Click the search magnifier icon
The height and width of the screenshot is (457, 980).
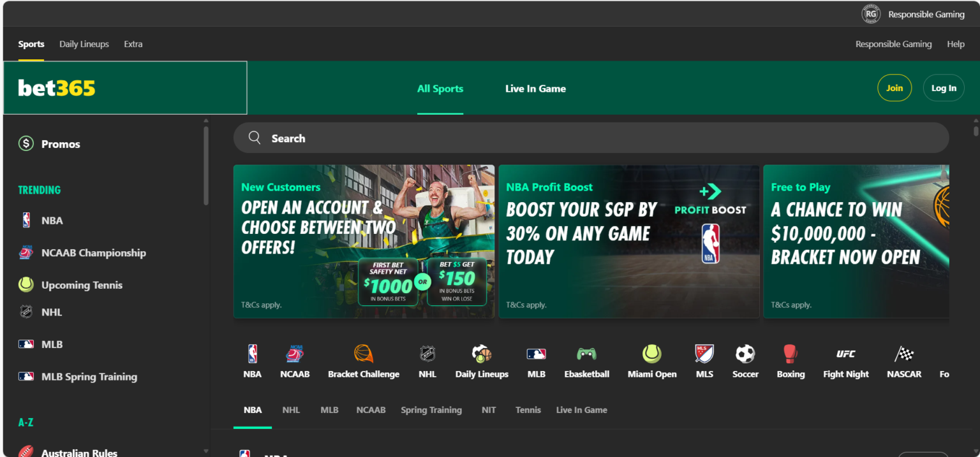(255, 138)
